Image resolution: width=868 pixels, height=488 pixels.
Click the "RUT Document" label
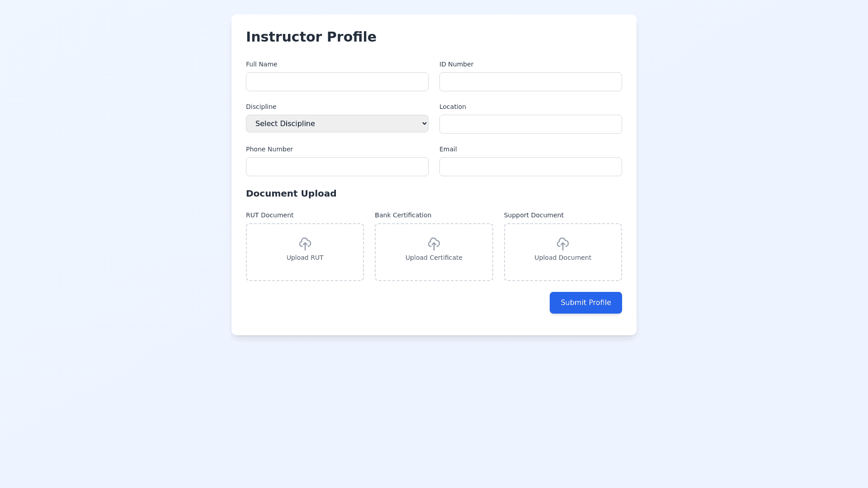pos(270,215)
